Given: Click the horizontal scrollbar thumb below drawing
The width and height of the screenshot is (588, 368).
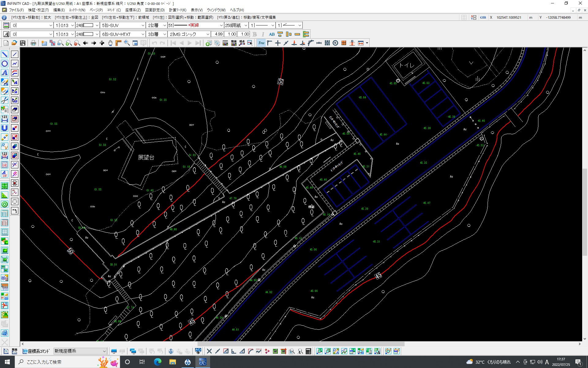Looking at the screenshot, I should point(301,344).
